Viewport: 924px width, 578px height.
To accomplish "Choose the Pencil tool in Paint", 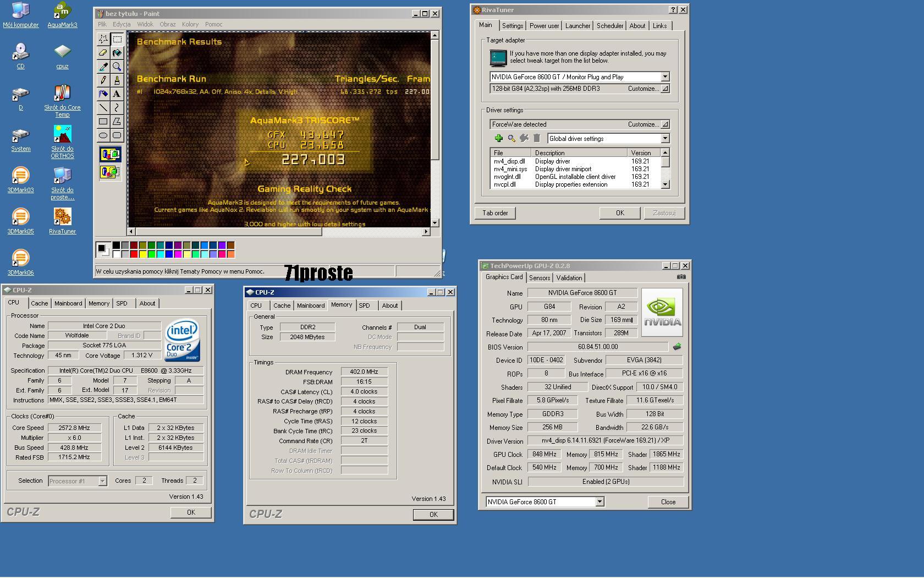I will [103, 80].
